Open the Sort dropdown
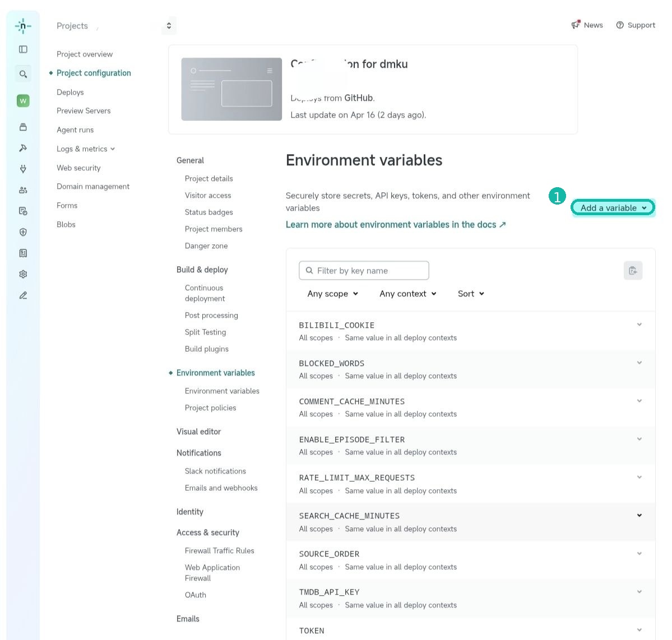Viewport: 672px width, 640px height. 470,293
